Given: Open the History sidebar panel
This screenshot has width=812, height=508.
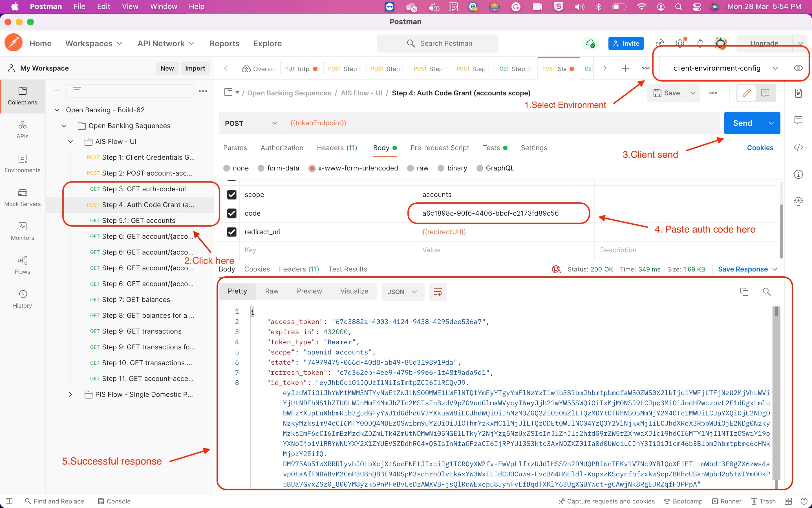Looking at the screenshot, I should (x=23, y=299).
